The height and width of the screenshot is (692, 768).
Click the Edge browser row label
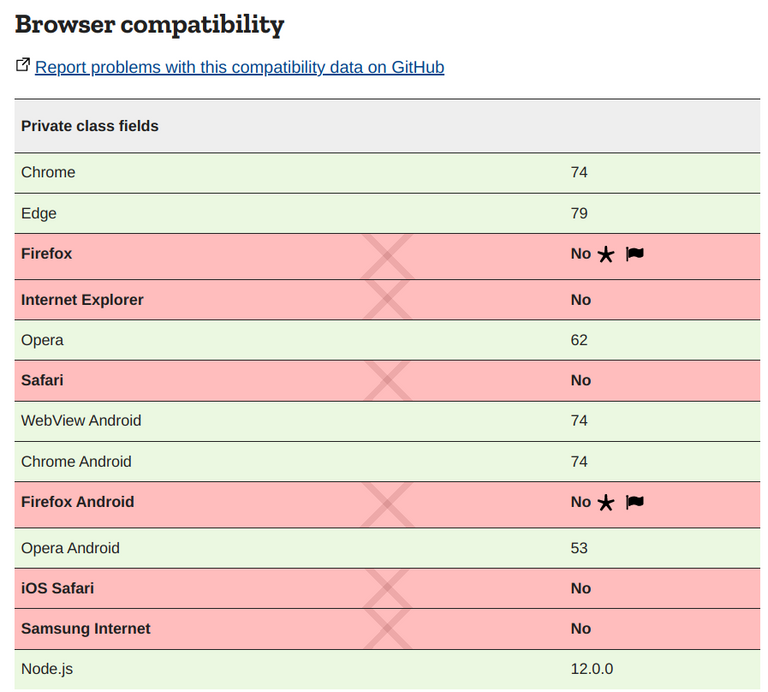(39, 213)
